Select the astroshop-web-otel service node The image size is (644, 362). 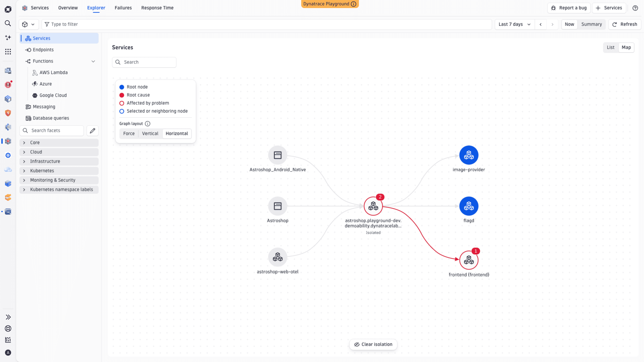[x=278, y=257]
